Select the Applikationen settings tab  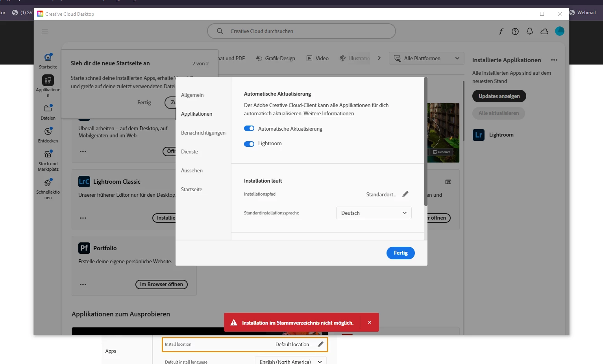click(x=196, y=114)
